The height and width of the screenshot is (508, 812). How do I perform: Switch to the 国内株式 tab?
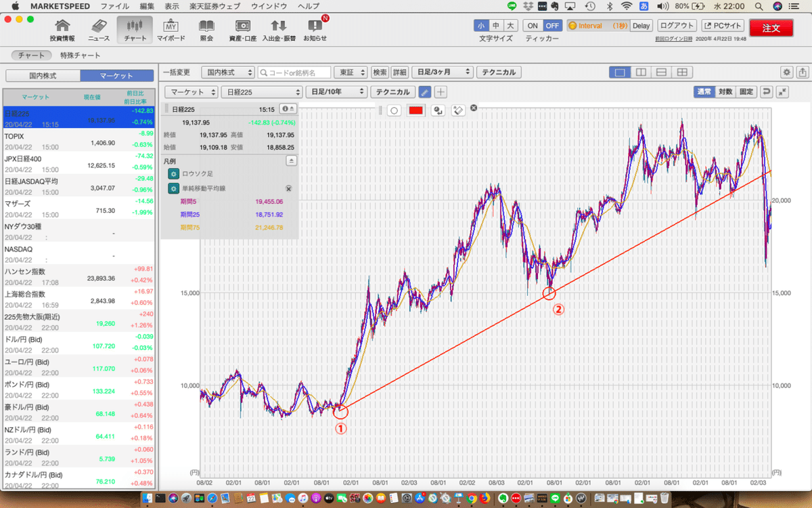(x=43, y=75)
